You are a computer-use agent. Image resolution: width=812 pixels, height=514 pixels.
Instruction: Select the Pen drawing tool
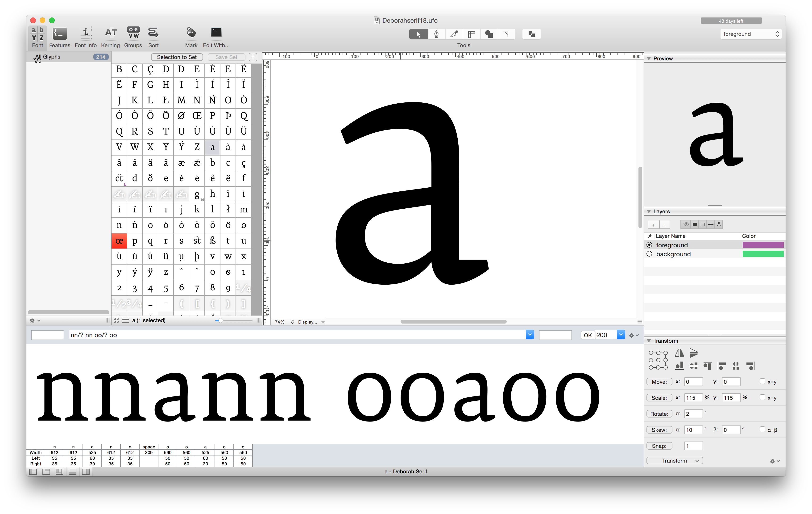436,34
